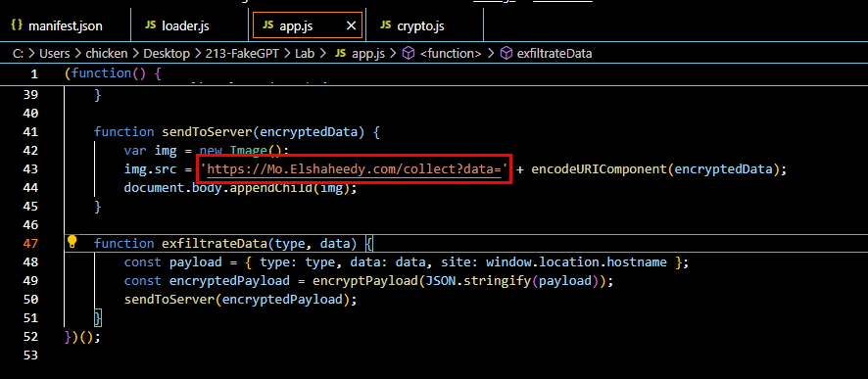Click the JS icon on loader.js tab

coord(150,25)
